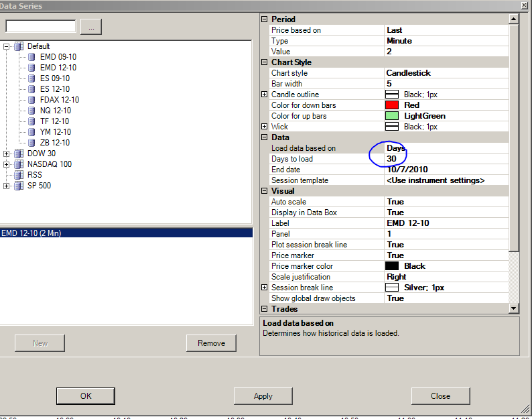The height and width of the screenshot is (419, 532).
Task: Collapse the Period property section
Action: [264, 19]
